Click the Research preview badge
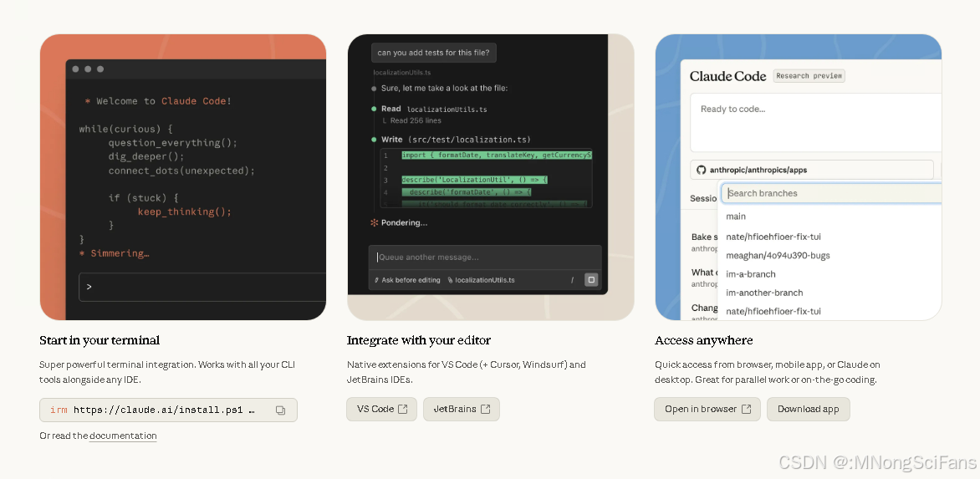This screenshot has width=980, height=479. coord(809,75)
